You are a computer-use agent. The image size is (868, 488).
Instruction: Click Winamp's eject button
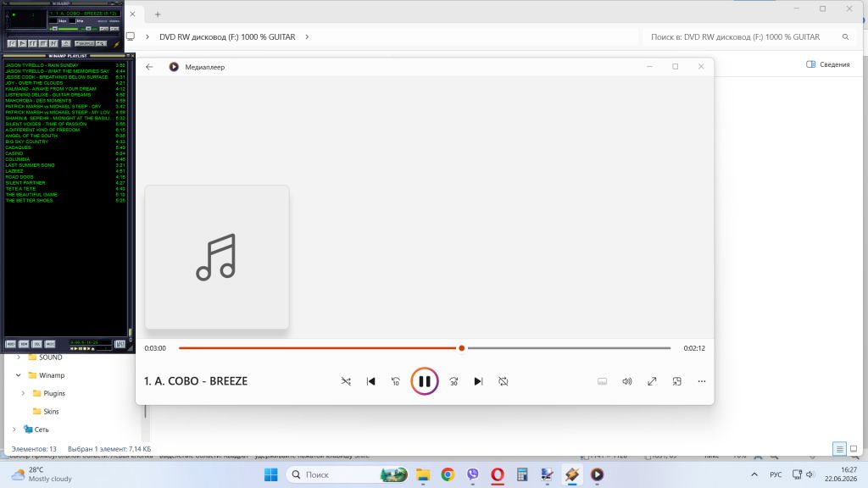[x=66, y=43]
